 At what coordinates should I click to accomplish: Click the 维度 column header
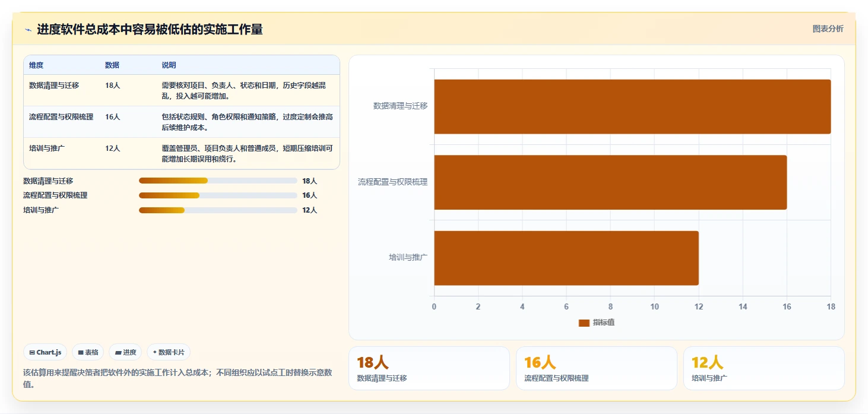pos(36,65)
